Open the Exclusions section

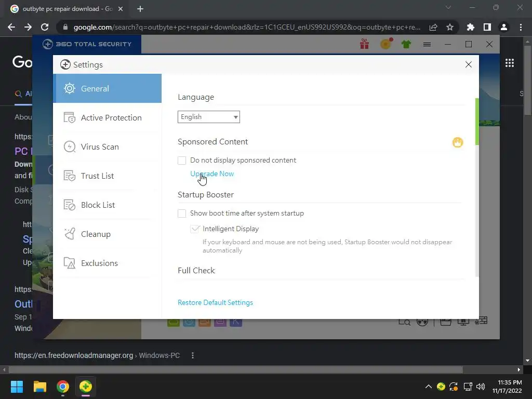click(x=107, y=263)
